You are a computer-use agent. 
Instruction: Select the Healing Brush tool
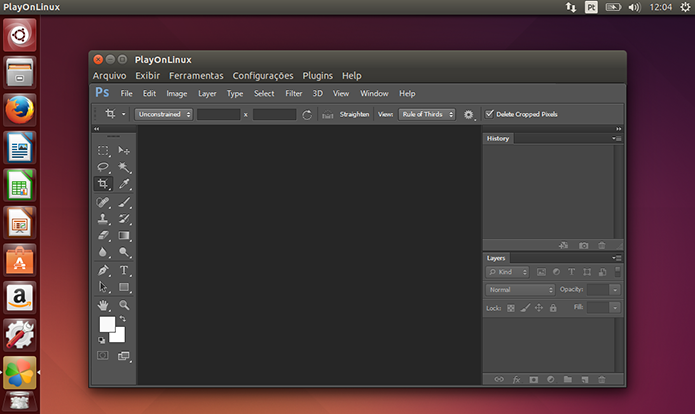103,202
